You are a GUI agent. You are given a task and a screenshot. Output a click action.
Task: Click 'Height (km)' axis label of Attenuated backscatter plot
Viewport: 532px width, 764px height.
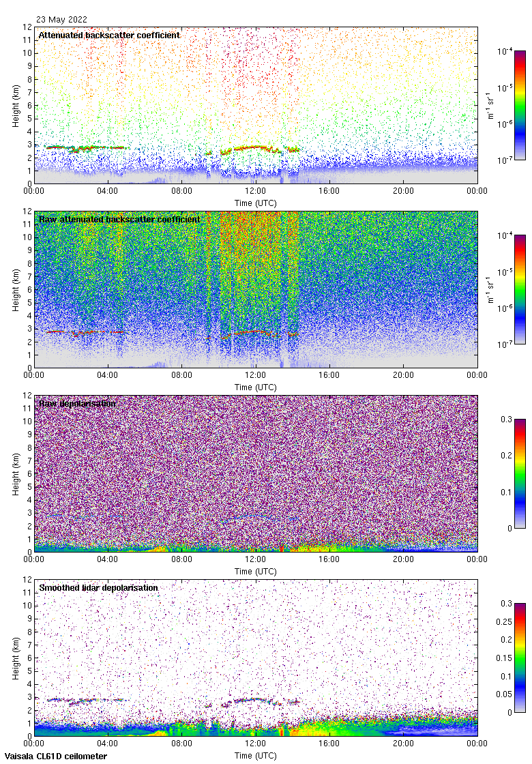pyautogui.click(x=16, y=106)
